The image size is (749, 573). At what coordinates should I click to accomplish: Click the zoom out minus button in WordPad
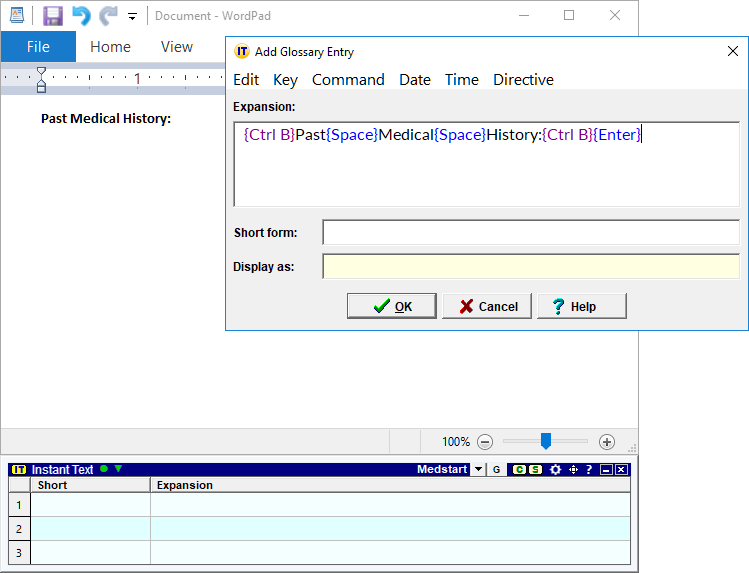(x=485, y=442)
